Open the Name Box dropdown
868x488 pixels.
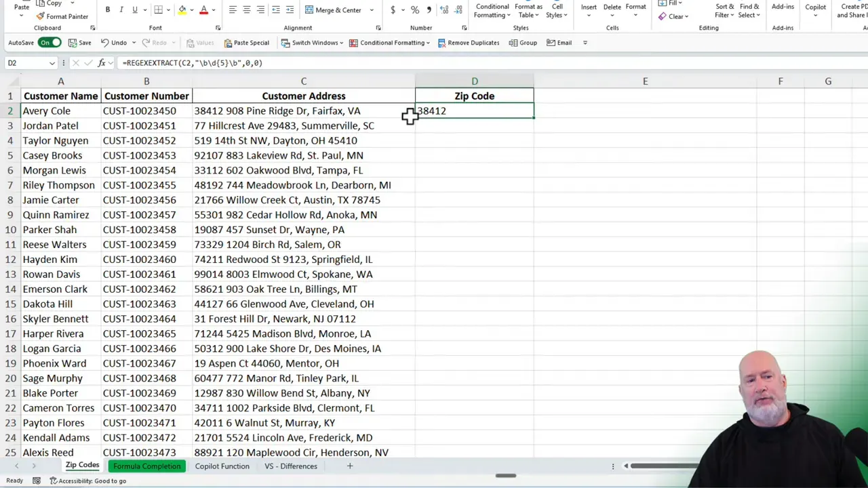(x=52, y=62)
